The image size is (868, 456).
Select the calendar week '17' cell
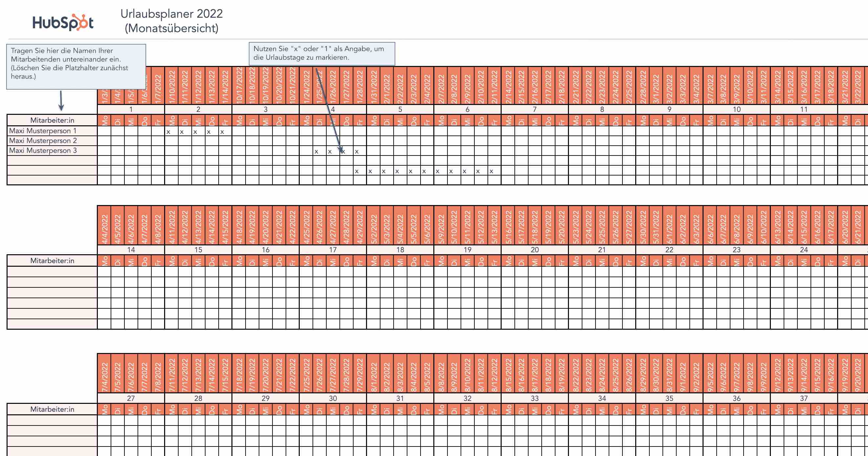(x=333, y=250)
